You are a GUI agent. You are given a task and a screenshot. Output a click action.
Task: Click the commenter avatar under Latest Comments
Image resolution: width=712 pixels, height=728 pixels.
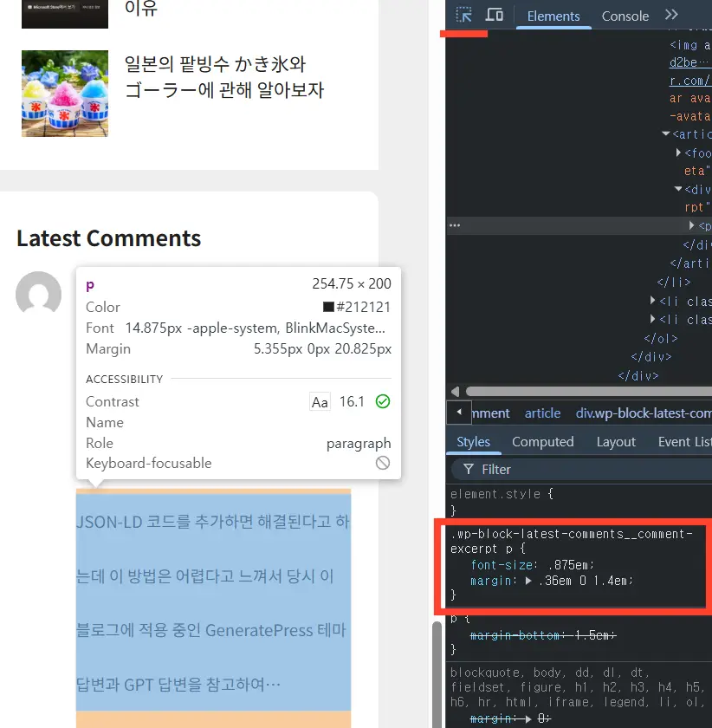pos(39,295)
